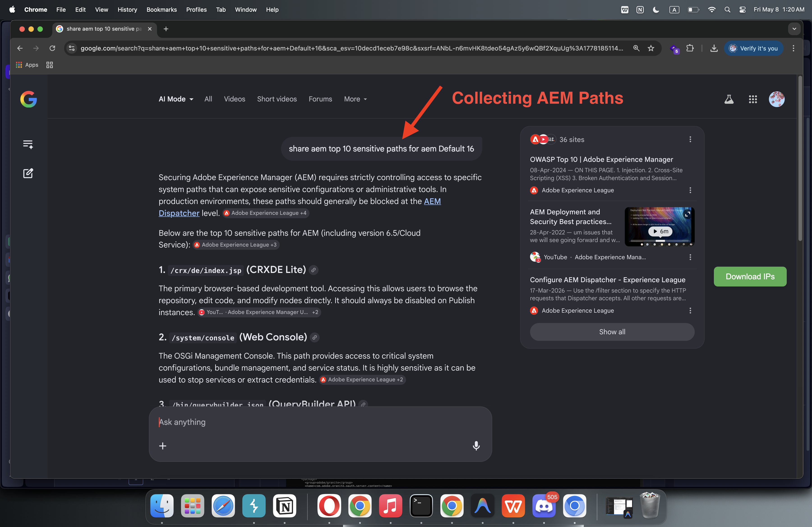Viewport: 812px width, 527px height.
Task: Click the microphone voice input icon
Action: (x=476, y=446)
